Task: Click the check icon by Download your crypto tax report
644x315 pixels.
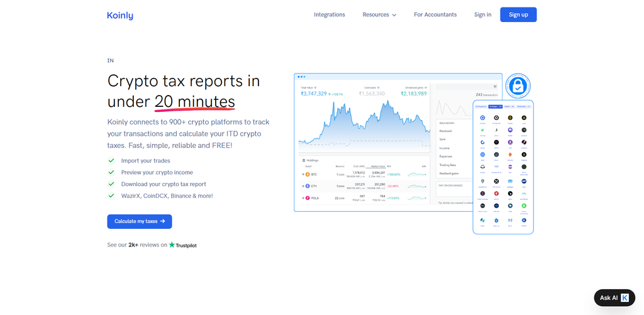Action: coord(111,184)
